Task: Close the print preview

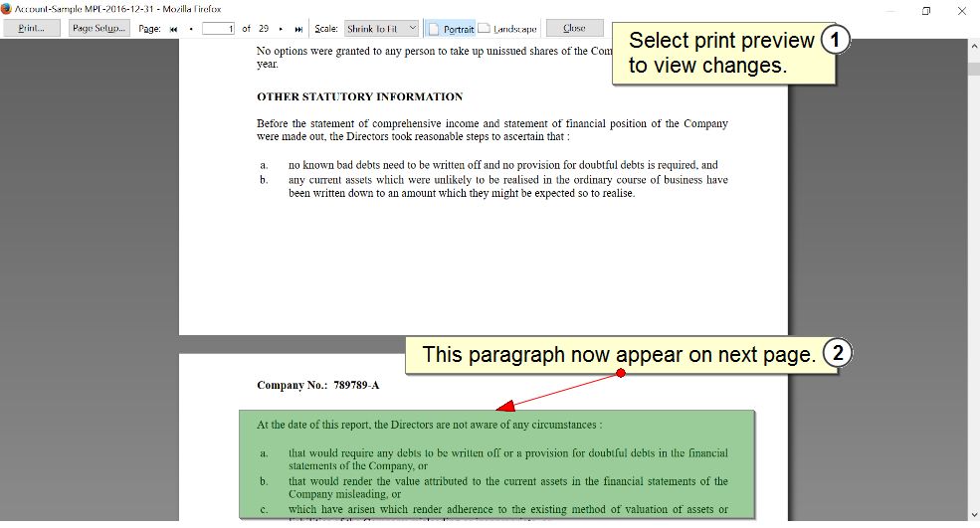Action: coord(574,28)
